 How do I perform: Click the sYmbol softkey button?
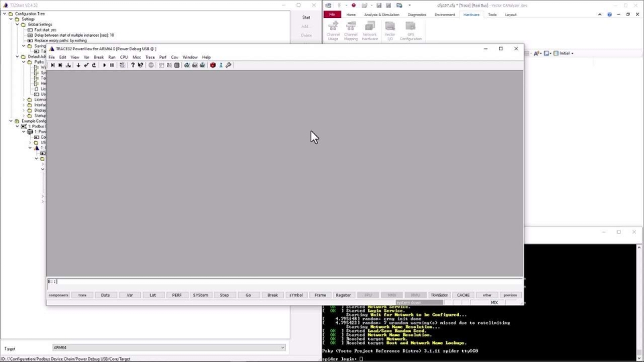296,295
